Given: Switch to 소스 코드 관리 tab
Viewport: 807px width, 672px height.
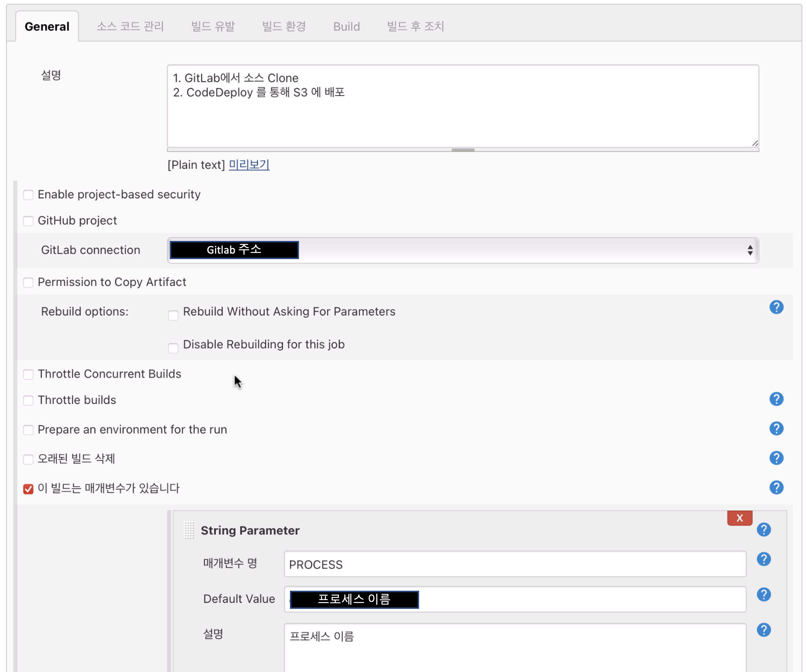Looking at the screenshot, I should (x=130, y=26).
